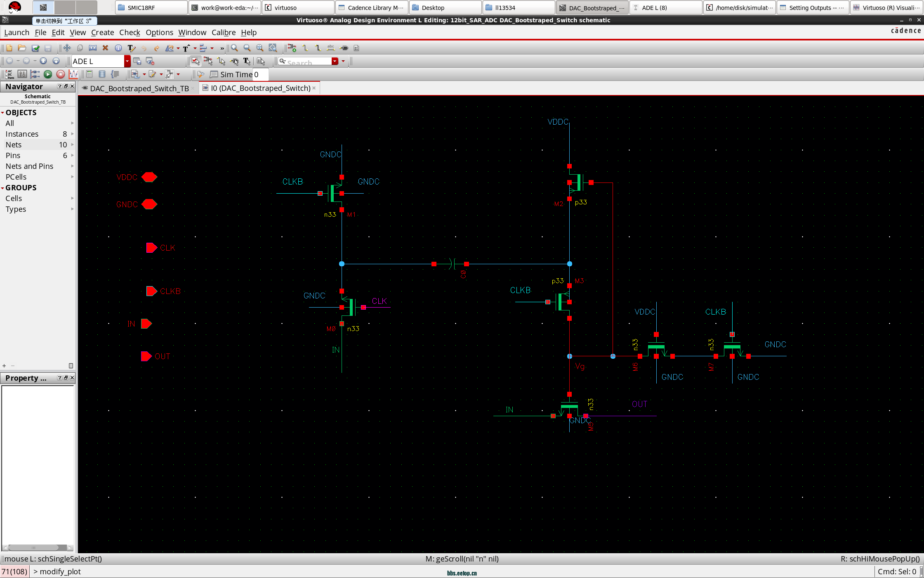924x578 pixels.
Task: Open the Calculator tool icon
Action: 89,74
